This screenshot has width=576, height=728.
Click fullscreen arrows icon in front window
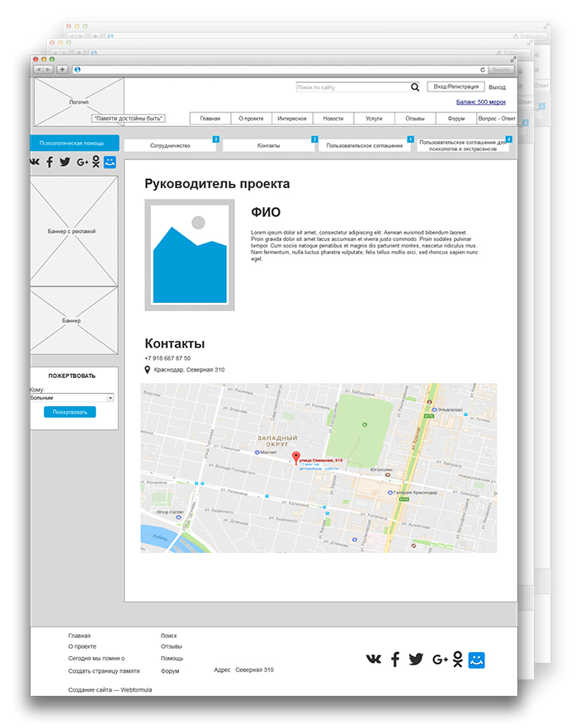click(512, 59)
